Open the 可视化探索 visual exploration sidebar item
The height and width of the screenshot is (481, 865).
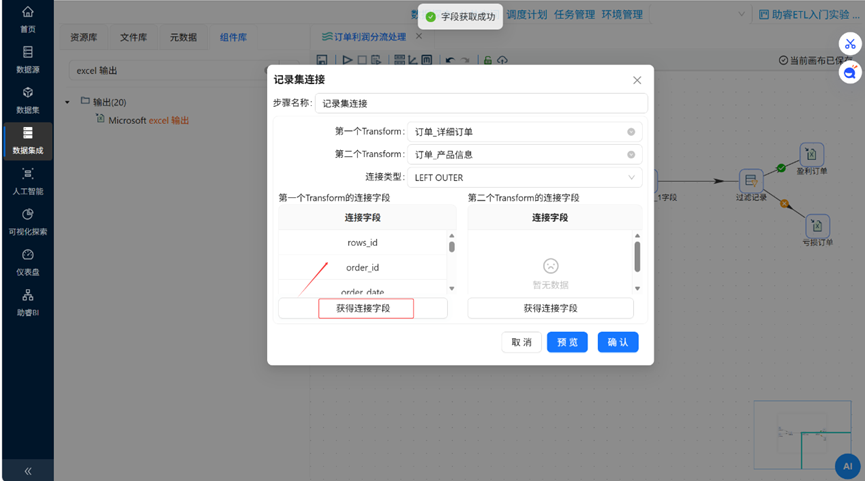(28, 222)
